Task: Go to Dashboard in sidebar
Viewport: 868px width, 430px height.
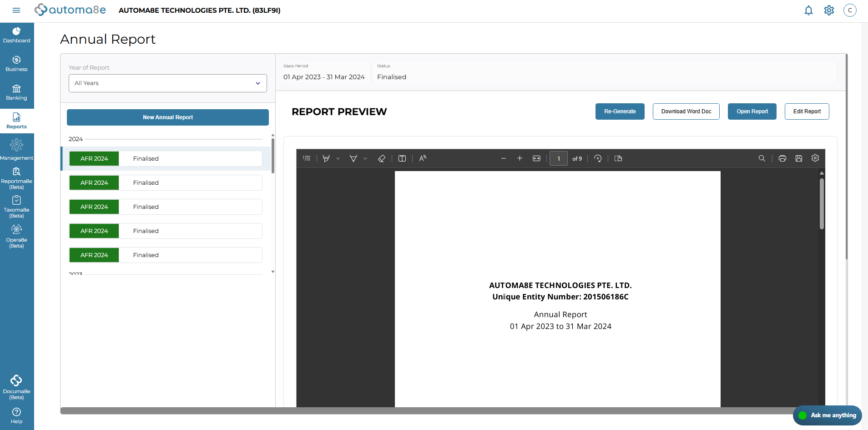Action: tap(17, 35)
